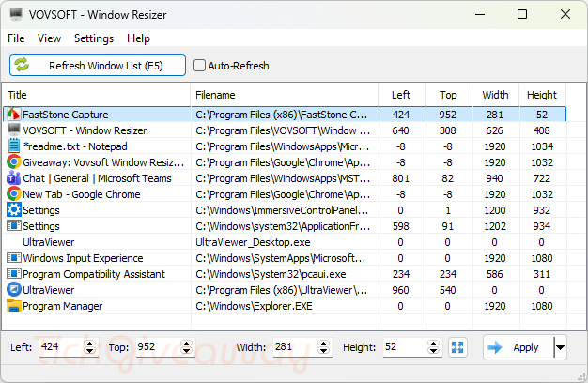Click the VOVSOFT app icon in title bar

coord(16,14)
